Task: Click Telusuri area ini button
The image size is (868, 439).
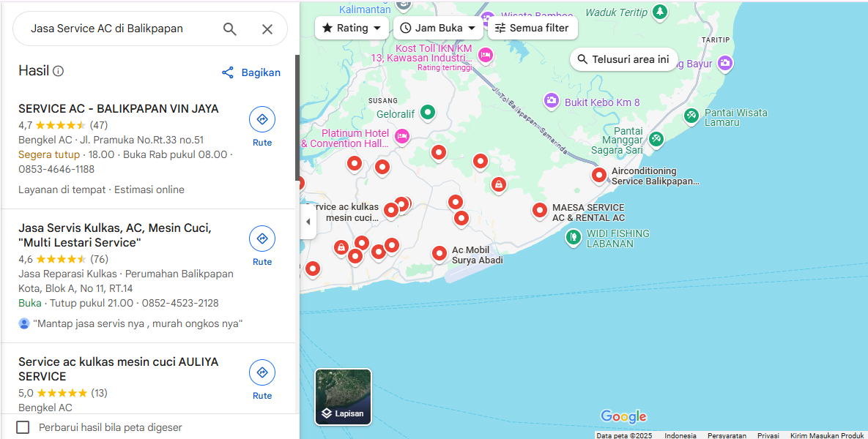Action: [x=624, y=59]
